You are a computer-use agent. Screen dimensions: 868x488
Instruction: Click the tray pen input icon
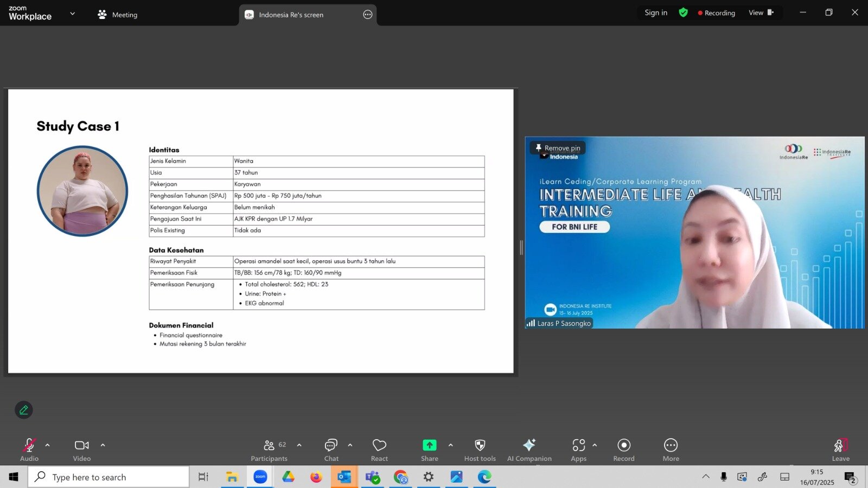(x=763, y=477)
